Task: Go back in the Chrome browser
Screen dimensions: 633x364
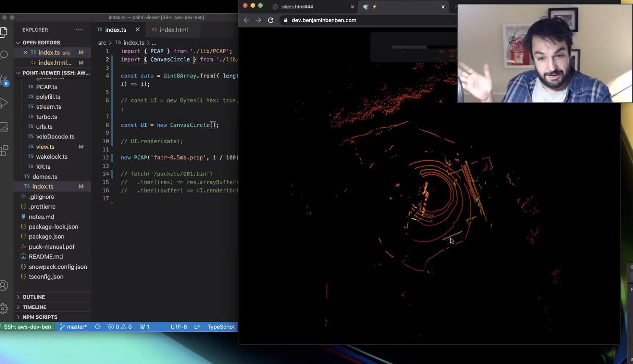Action: (x=246, y=20)
